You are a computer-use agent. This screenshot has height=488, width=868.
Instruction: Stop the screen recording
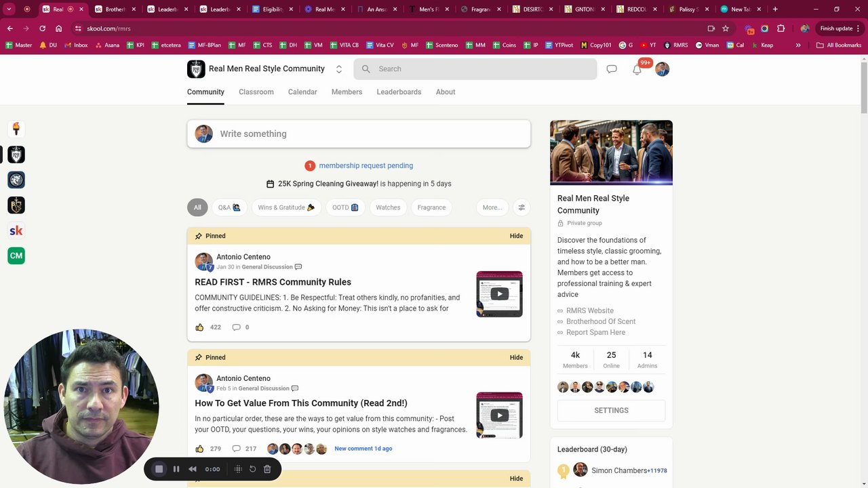(159, 469)
